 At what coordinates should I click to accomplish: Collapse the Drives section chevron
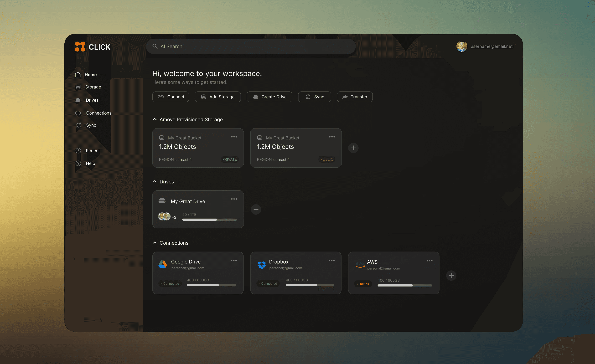155,181
